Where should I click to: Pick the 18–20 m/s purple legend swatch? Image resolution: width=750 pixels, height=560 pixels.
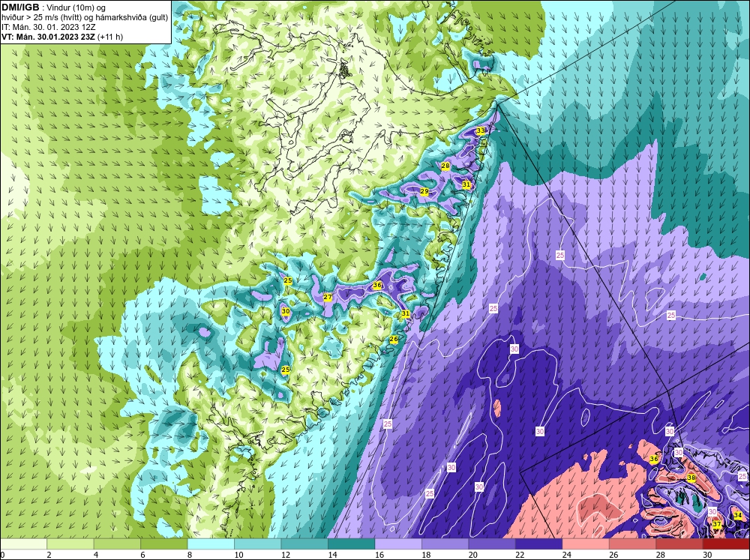(445, 544)
